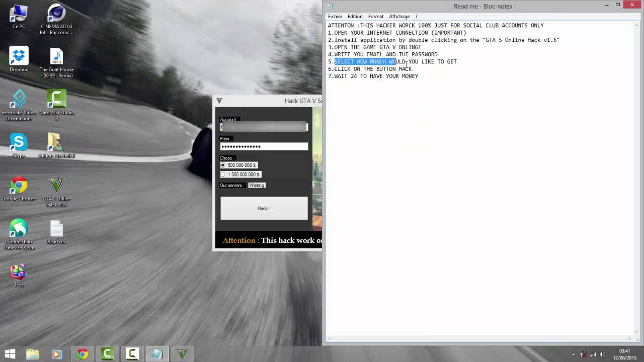The image size is (644, 362).
Task: Open the ? help menu in Notepad
Action: coord(416,17)
